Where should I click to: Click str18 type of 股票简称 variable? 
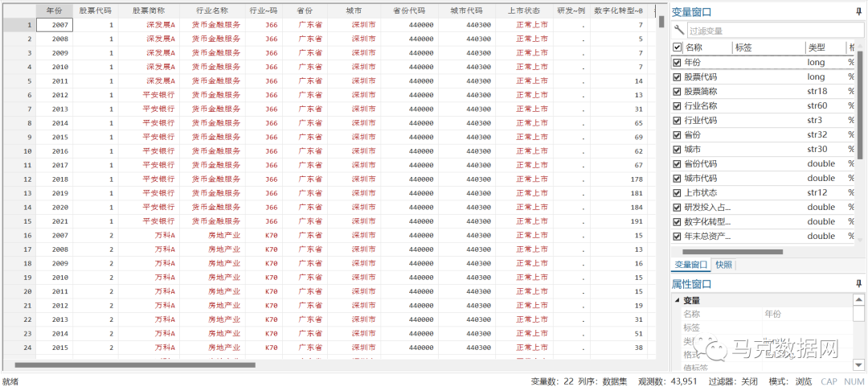coord(816,92)
